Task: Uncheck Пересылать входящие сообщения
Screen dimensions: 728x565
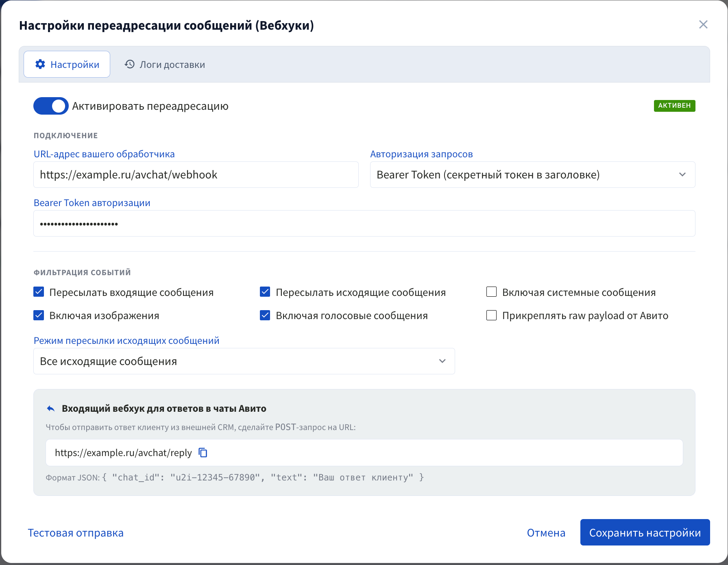Action: 39,292
